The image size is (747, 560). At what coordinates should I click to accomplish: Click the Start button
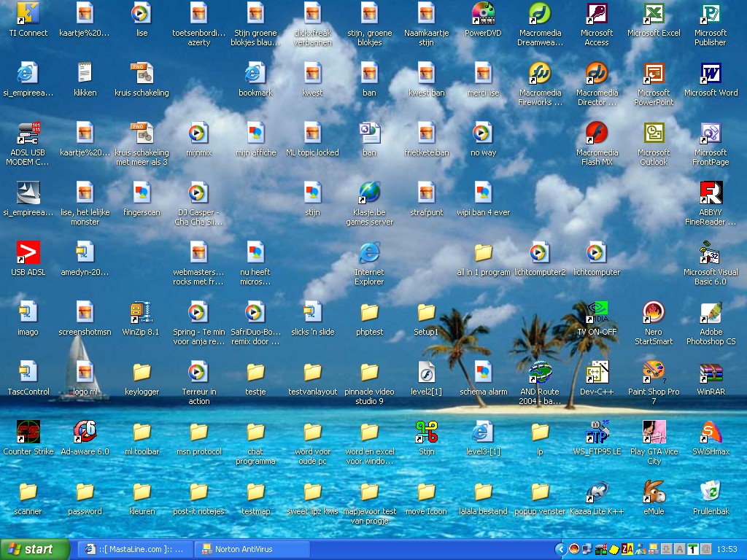[x=34, y=549]
